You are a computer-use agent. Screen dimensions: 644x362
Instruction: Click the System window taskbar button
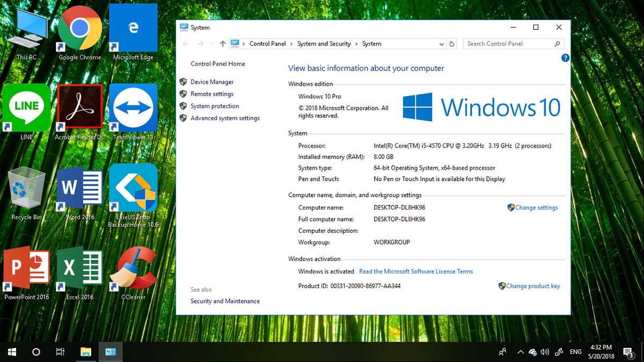[111, 352]
